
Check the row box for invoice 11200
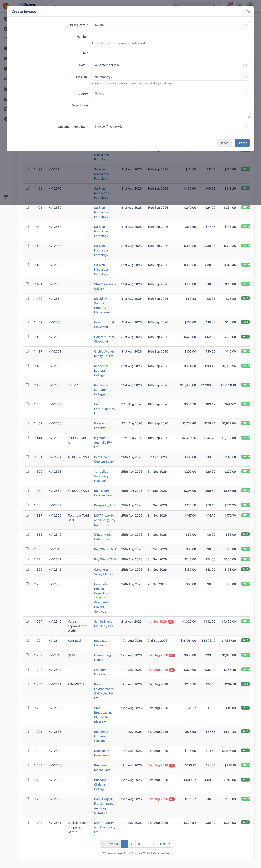(27, 822)
